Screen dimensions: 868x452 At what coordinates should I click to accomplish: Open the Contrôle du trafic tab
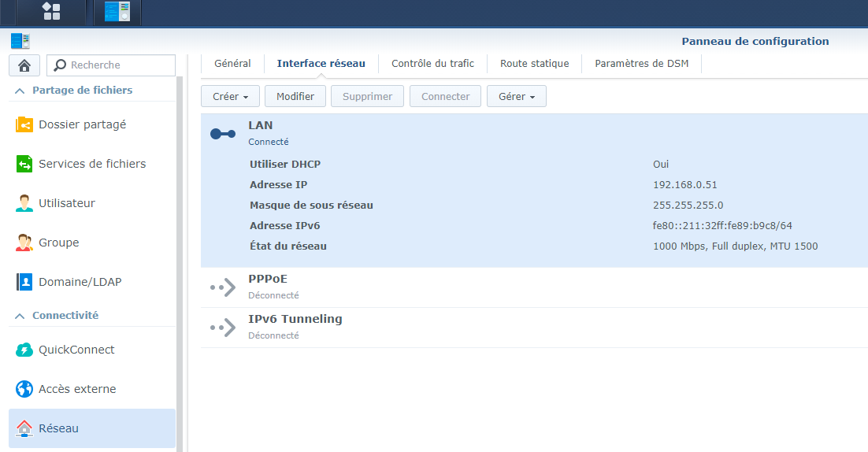pyautogui.click(x=433, y=64)
